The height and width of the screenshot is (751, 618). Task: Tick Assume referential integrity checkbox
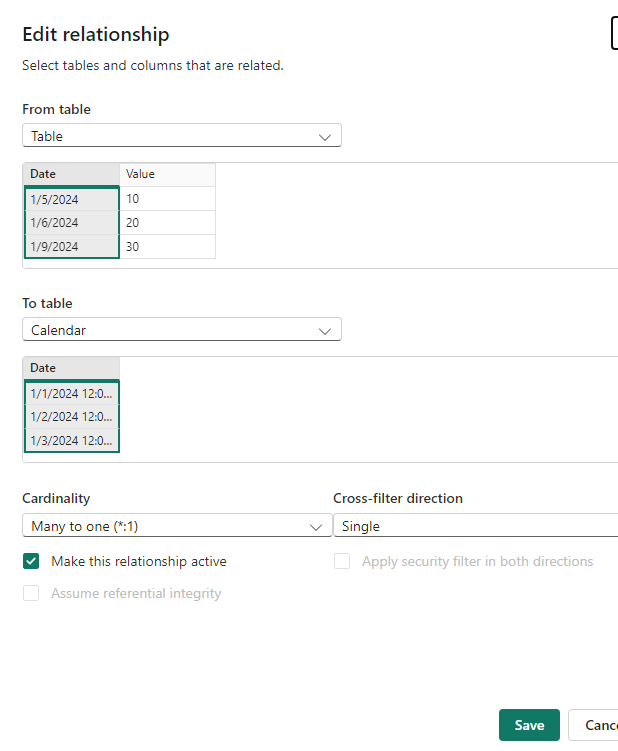(x=31, y=593)
